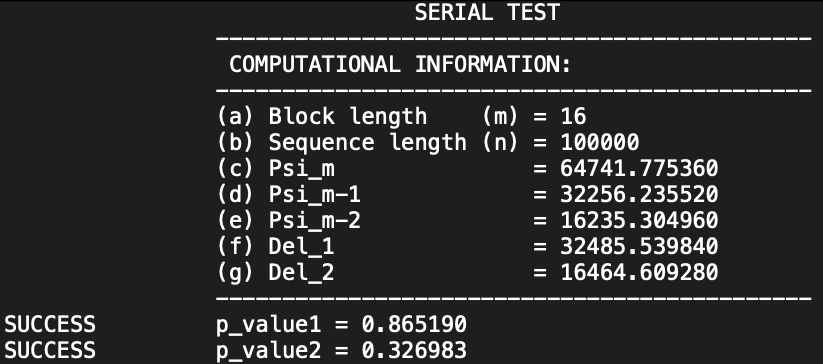Click the Psi_m-2 value 16235.304960
The height and width of the screenshot is (364, 823).
[x=639, y=220]
